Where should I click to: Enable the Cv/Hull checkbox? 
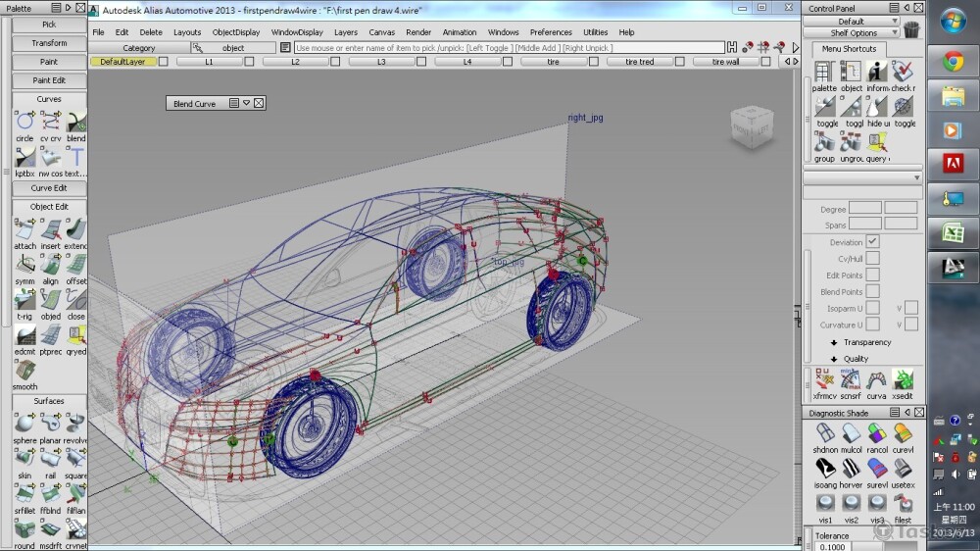click(x=872, y=259)
